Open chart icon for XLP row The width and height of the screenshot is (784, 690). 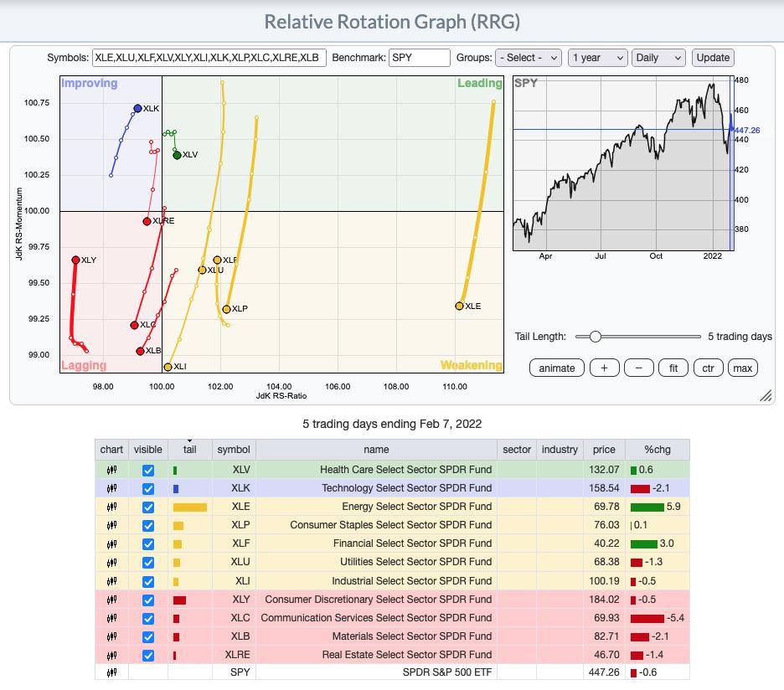click(x=111, y=526)
